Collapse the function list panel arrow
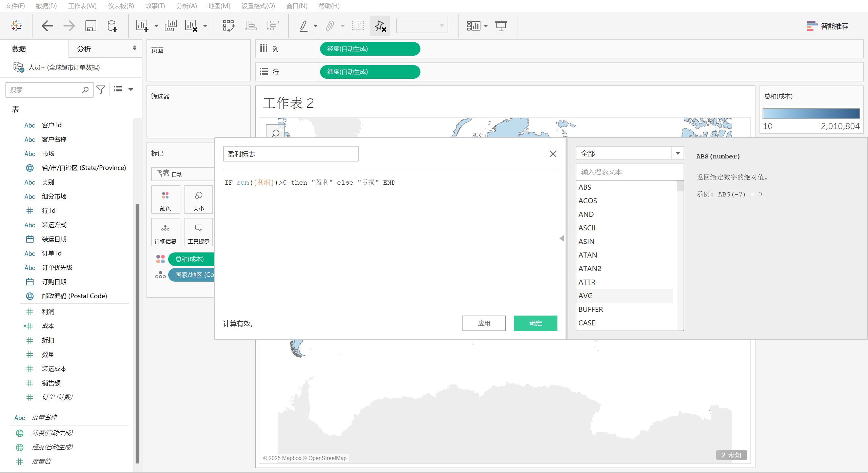Viewport: 868px width, 473px height. (x=562, y=238)
